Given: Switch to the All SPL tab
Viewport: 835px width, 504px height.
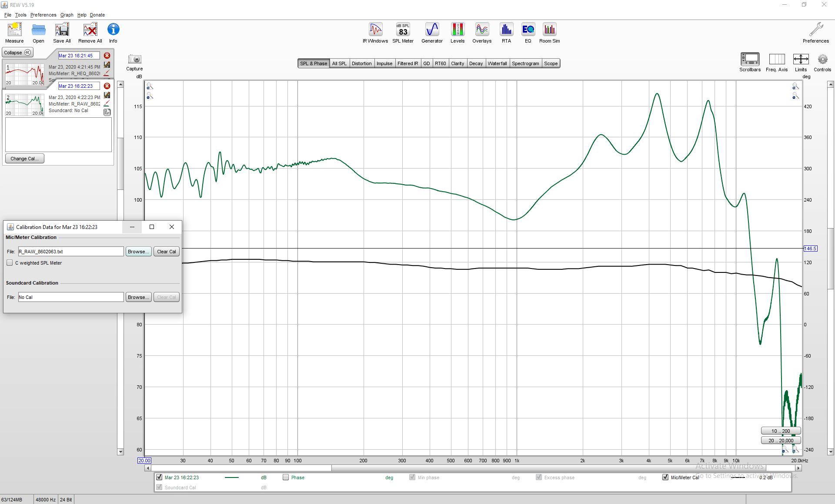Looking at the screenshot, I should tap(339, 63).
